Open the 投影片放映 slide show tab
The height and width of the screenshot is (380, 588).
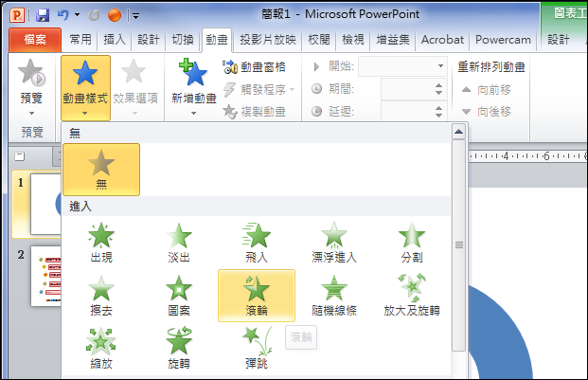pyautogui.click(x=268, y=40)
